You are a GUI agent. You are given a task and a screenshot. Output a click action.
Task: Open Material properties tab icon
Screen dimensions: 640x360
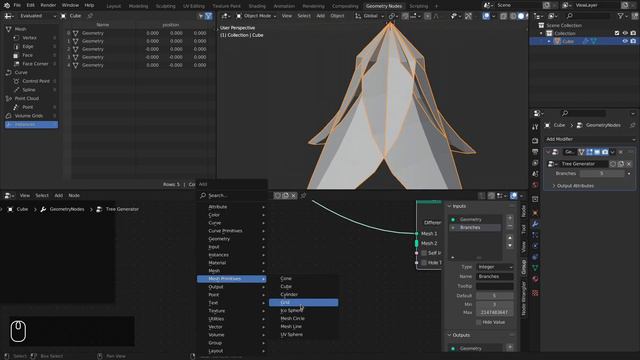point(535,279)
